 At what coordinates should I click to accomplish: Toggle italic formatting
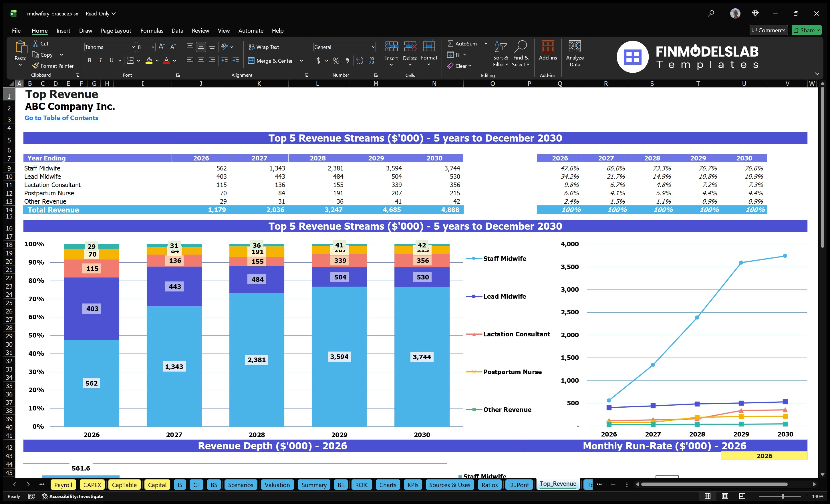[100, 61]
